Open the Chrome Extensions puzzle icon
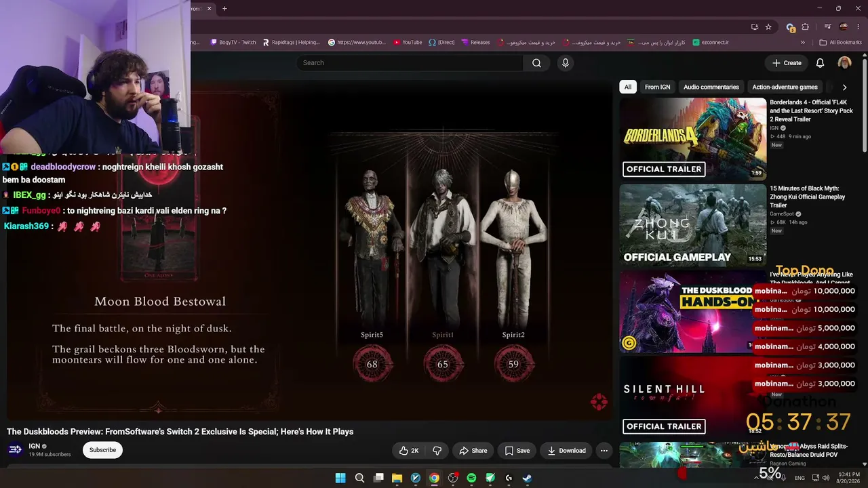The image size is (868, 488). pos(806,27)
